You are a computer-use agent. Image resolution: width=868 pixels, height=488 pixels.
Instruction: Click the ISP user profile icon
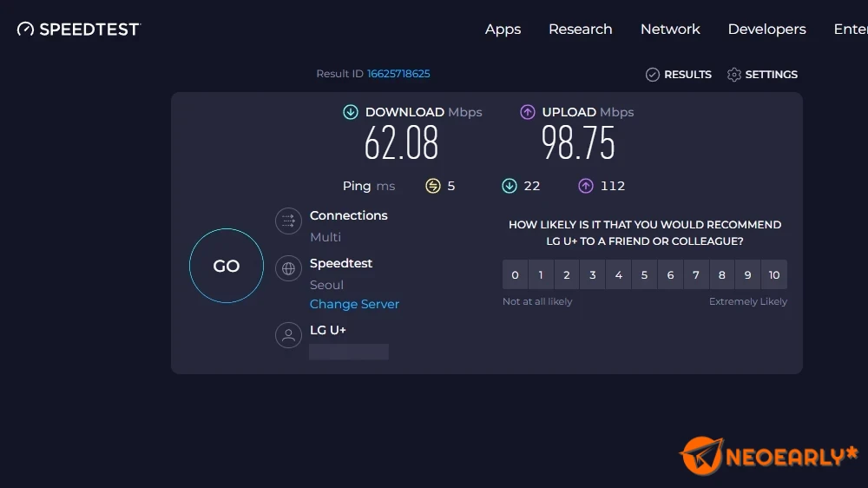tap(288, 335)
